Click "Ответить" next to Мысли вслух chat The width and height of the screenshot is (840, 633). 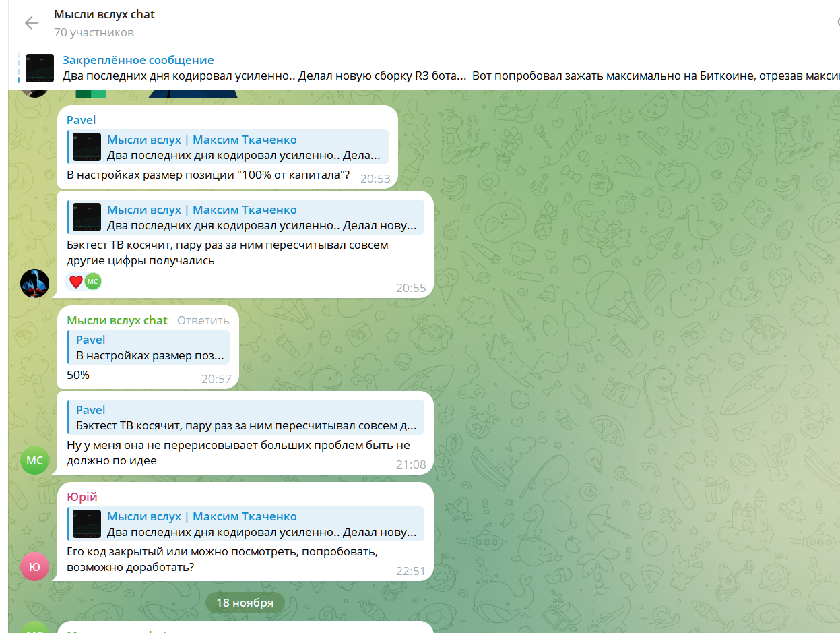(x=203, y=320)
